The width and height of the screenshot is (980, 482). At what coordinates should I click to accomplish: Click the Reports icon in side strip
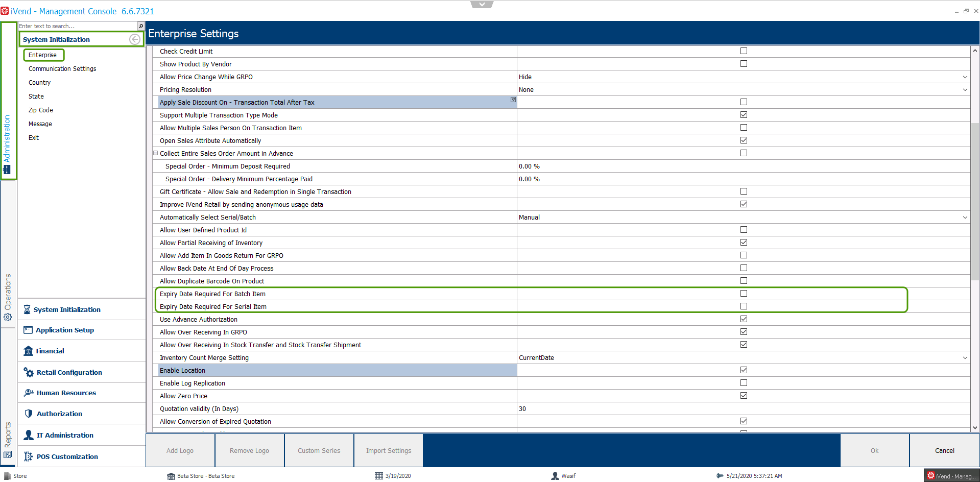8,454
